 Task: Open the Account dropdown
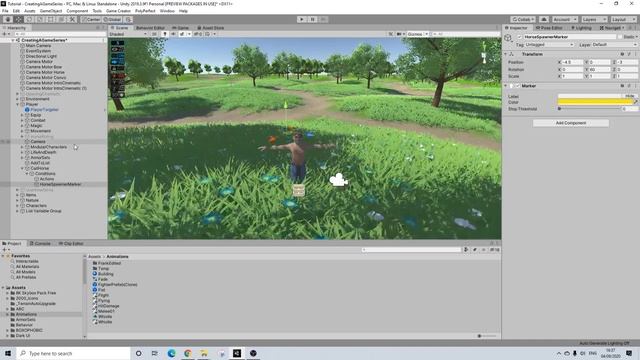point(565,19)
